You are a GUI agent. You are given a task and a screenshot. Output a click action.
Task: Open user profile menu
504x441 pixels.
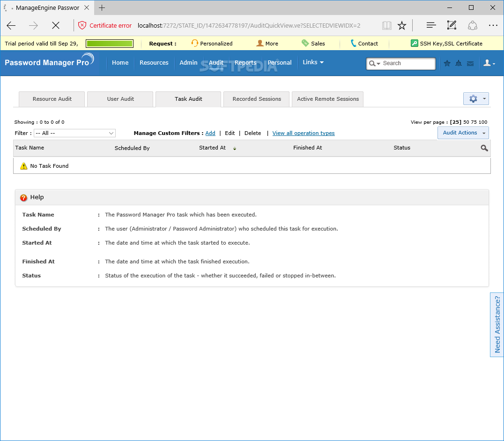(x=489, y=63)
